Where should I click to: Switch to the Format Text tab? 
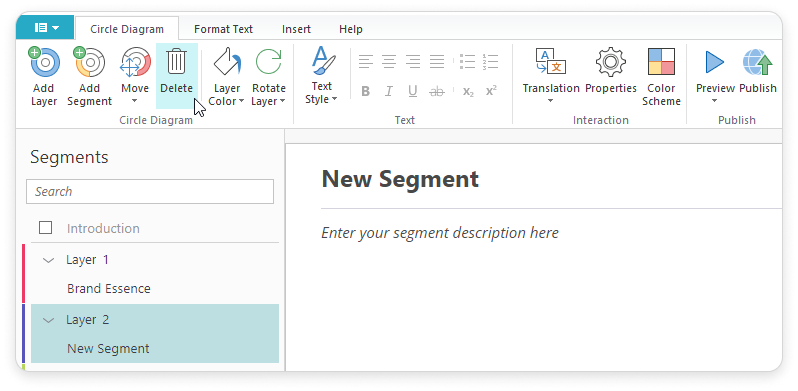coord(223,29)
